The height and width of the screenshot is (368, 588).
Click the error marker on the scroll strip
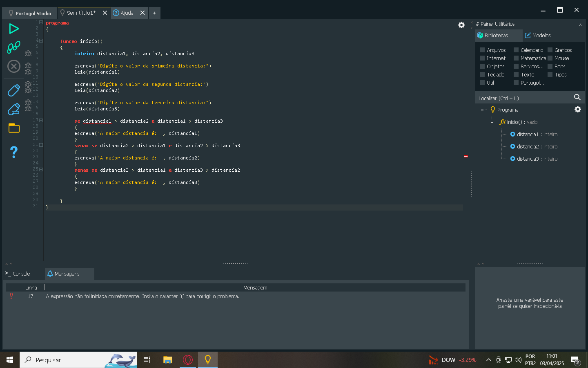pyautogui.click(x=465, y=156)
